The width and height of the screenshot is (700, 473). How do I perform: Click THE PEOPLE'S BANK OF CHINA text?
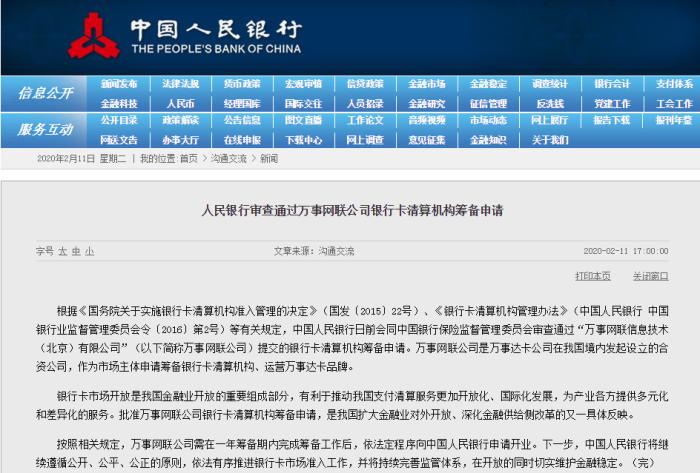(216, 49)
